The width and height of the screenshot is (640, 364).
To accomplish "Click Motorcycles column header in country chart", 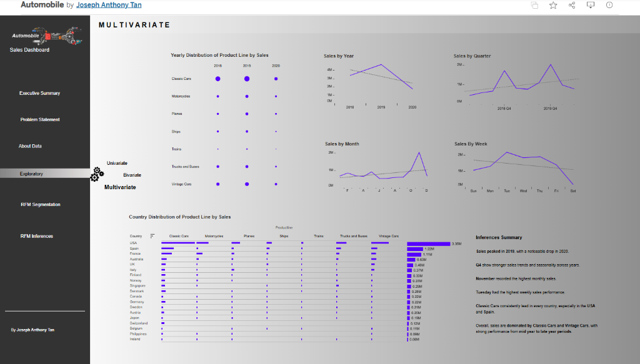I will pos(214,237).
